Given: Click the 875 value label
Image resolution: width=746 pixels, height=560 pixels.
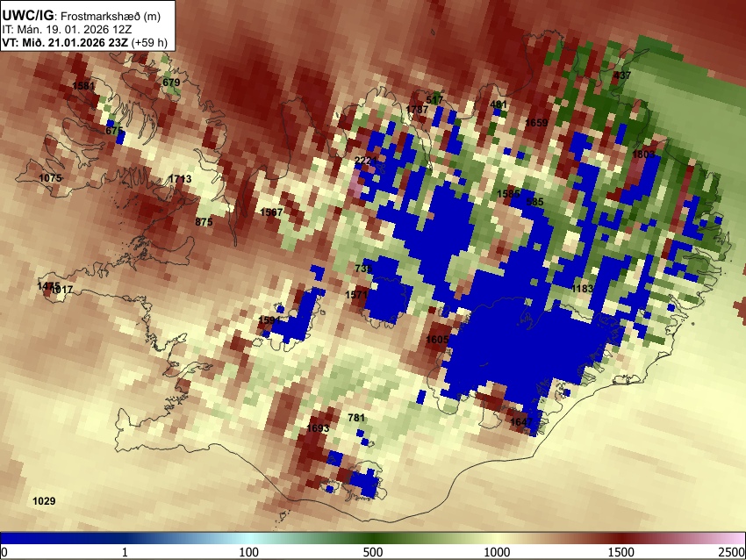Looking at the screenshot, I should 204,222.
